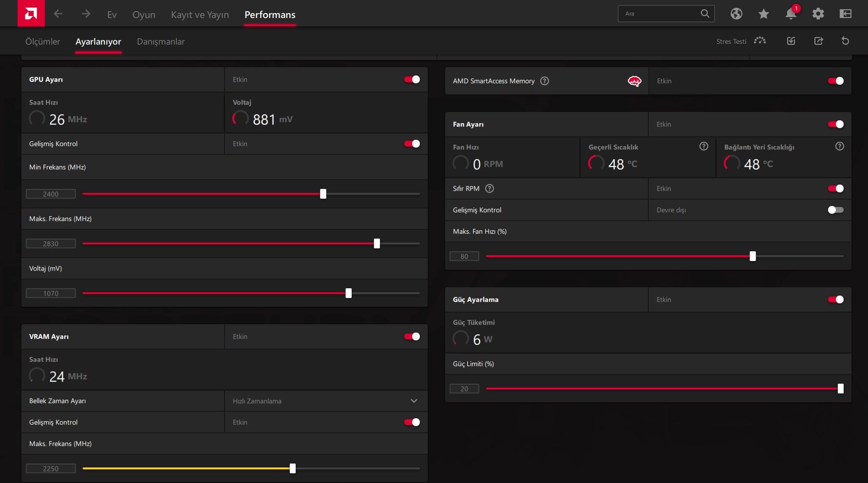Disable the Sıfır RPM toggle
The height and width of the screenshot is (483, 868).
coord(835,188)
